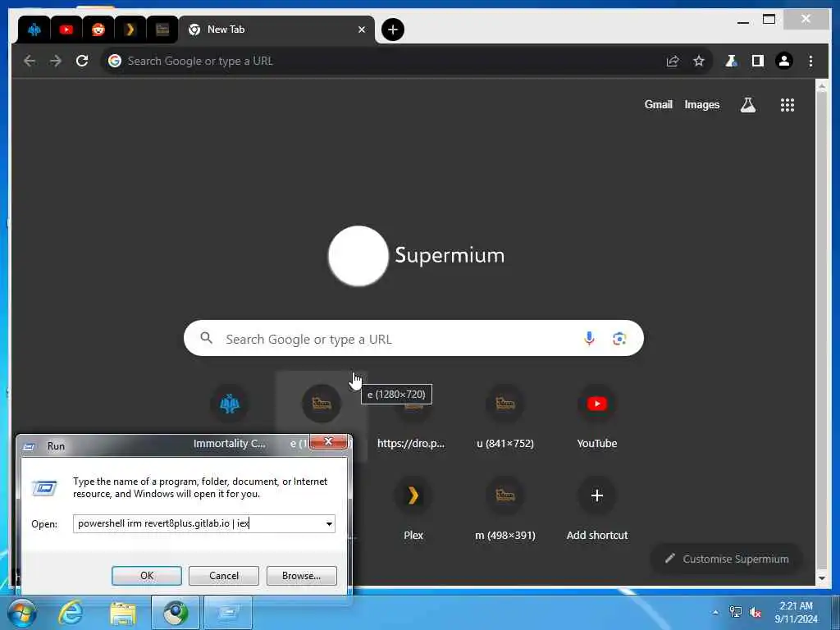Click the page scrollbar down arrow
The width and height of the screenshot is (840, 630).
(x=822, y=578)
